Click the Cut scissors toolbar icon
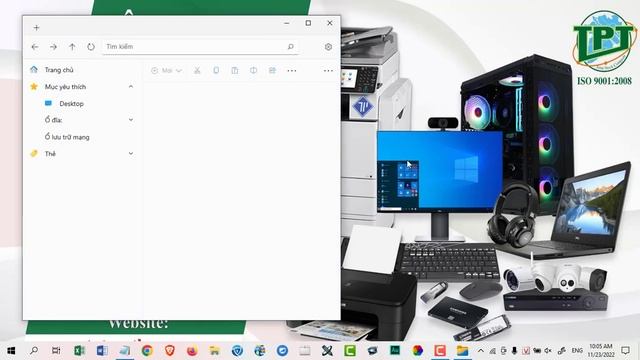Screen dimensions: 640x360 [197, 71]
